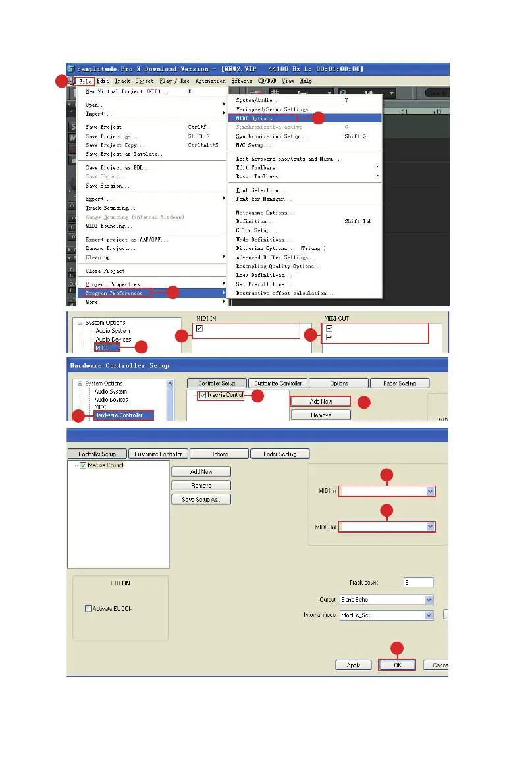The image size is (532, 784).
Task: Click the OK button
Action: (398, 666)
